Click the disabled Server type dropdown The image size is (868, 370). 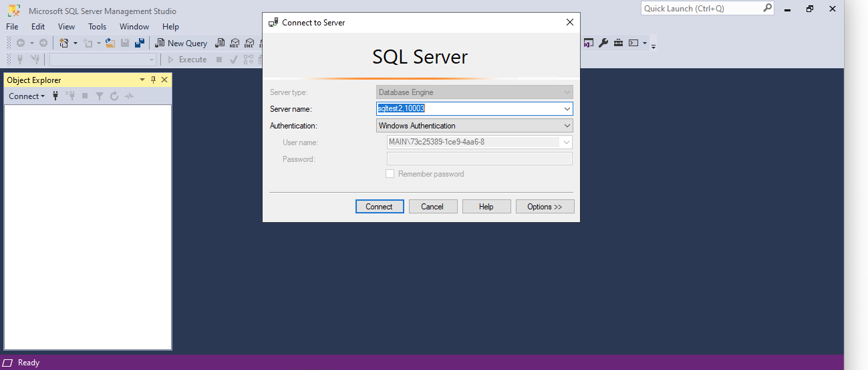point(474,92)
